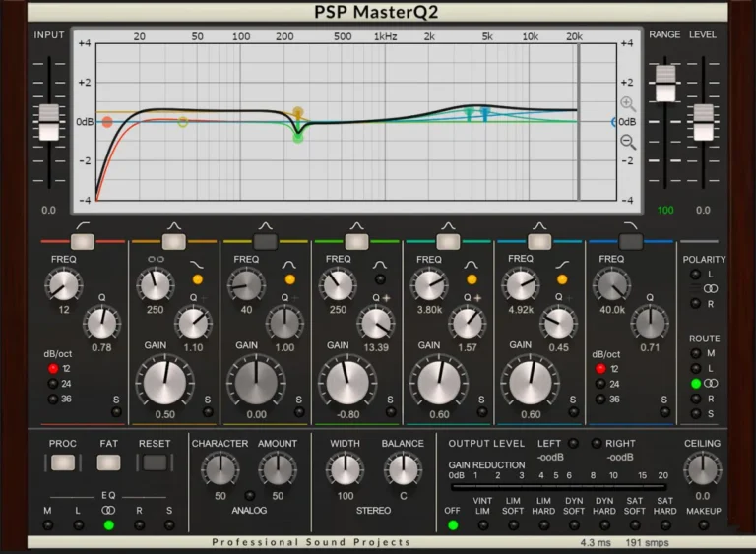Click the bell filter type icon in green band
The height and width of the screenshot is (554, 756).
pos(379,265)
